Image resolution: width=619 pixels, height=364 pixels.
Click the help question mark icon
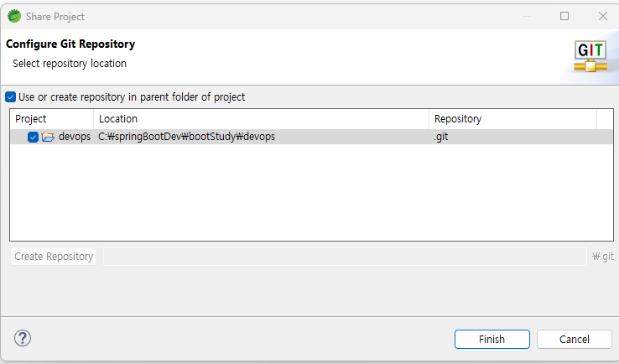(23, 338)
